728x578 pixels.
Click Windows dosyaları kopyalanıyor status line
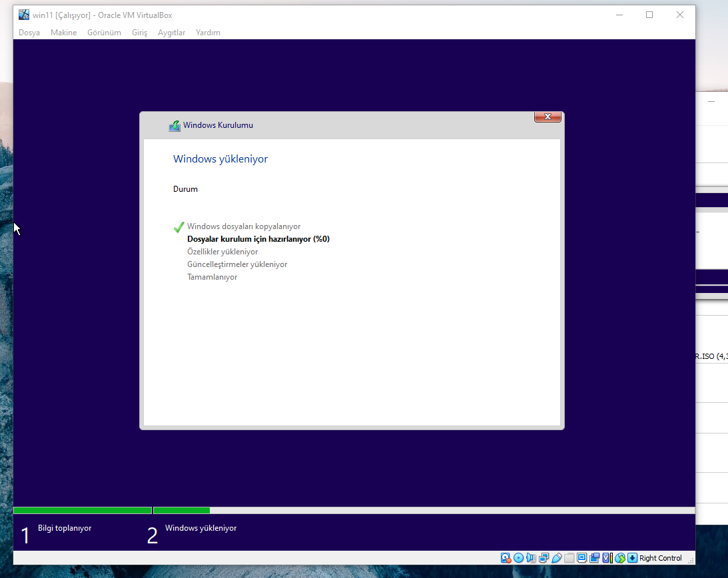pos(244,226)
